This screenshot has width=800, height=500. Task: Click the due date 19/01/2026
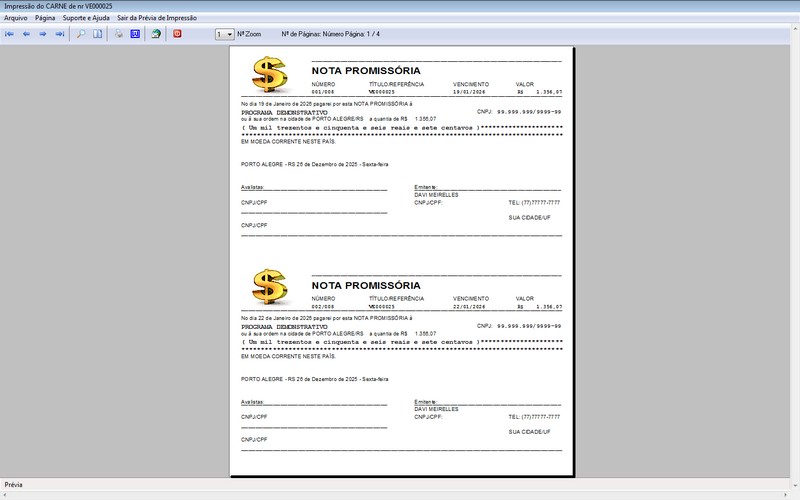469,92
